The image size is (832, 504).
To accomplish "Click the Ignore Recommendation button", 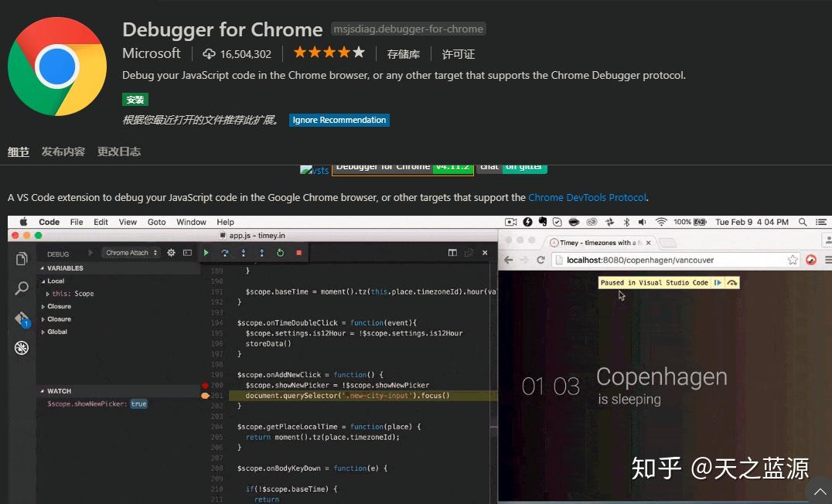I will (x=339, y=120).
